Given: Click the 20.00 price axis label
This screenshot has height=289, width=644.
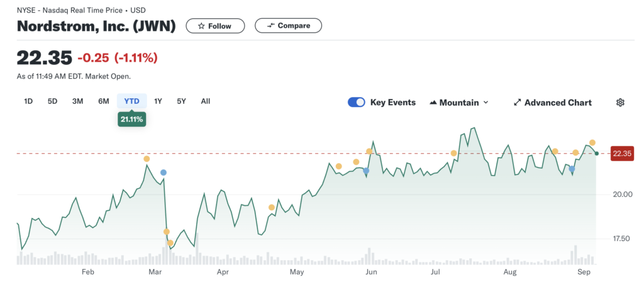Looking at the screenshot, I should coord(622,194).
